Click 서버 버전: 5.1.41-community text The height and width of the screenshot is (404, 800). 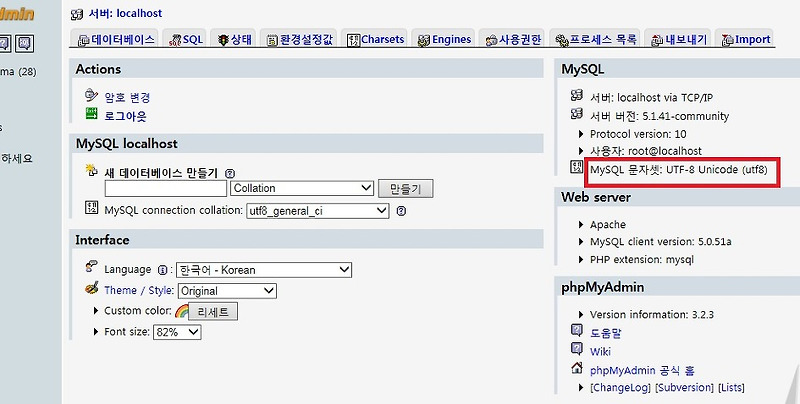point(659,116)
